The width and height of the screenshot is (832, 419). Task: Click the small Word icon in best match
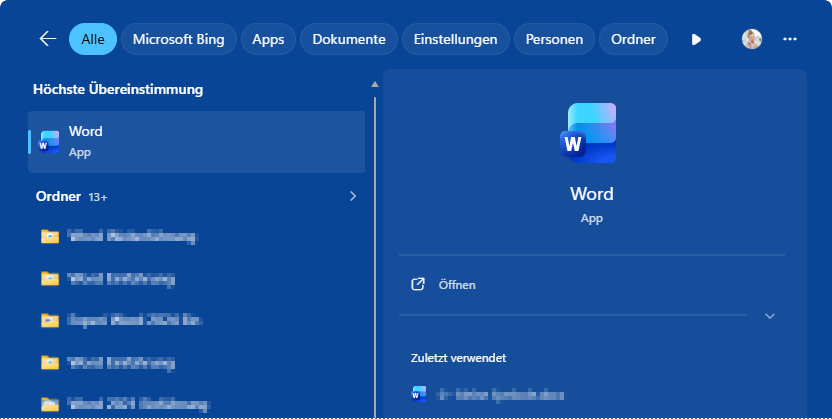(x=49, y=142)
